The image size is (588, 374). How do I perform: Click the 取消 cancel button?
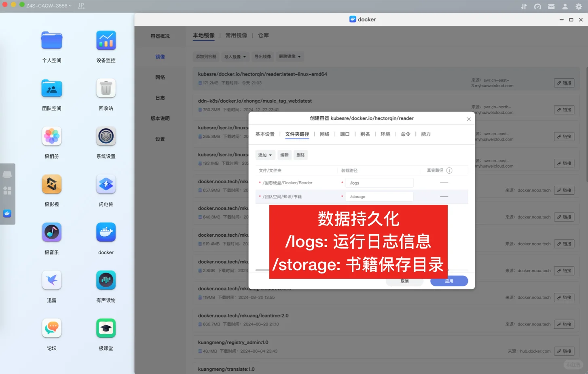tap(404, 281)
